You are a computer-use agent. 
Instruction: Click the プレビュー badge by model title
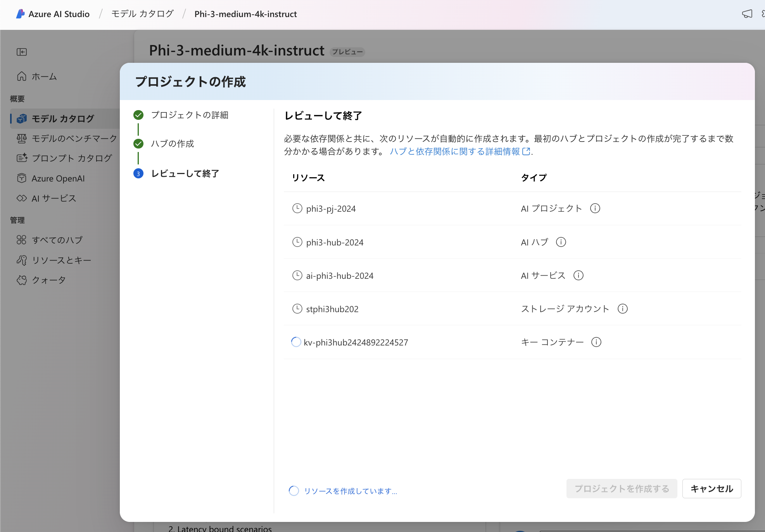click(347, 52)
